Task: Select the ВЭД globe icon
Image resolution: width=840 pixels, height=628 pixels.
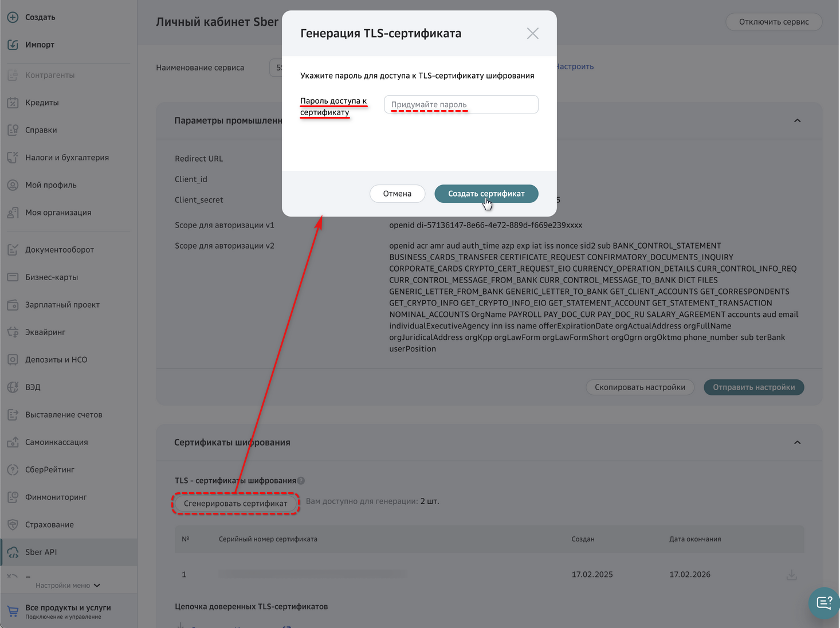Action: [x=13, y=387]
